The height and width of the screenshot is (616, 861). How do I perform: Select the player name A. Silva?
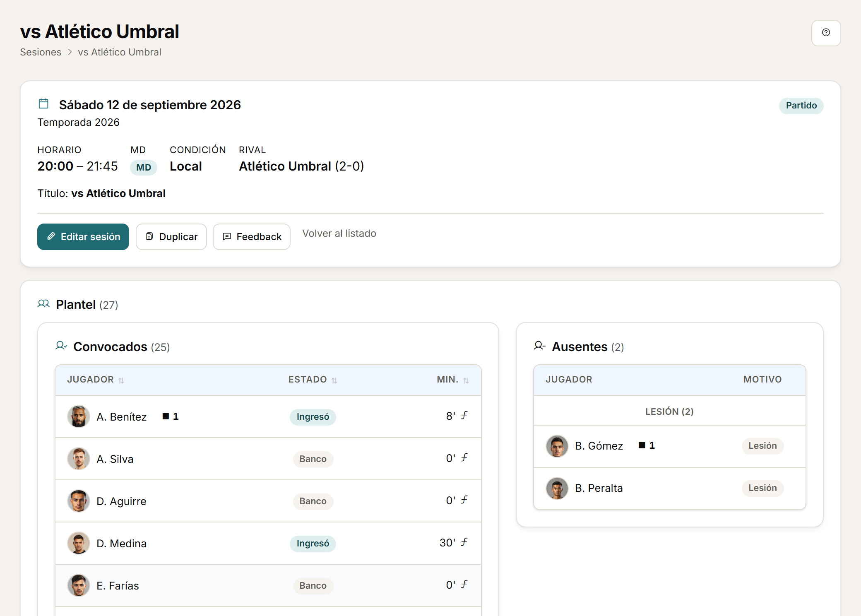pyautogui.click(x=115, y=459)
